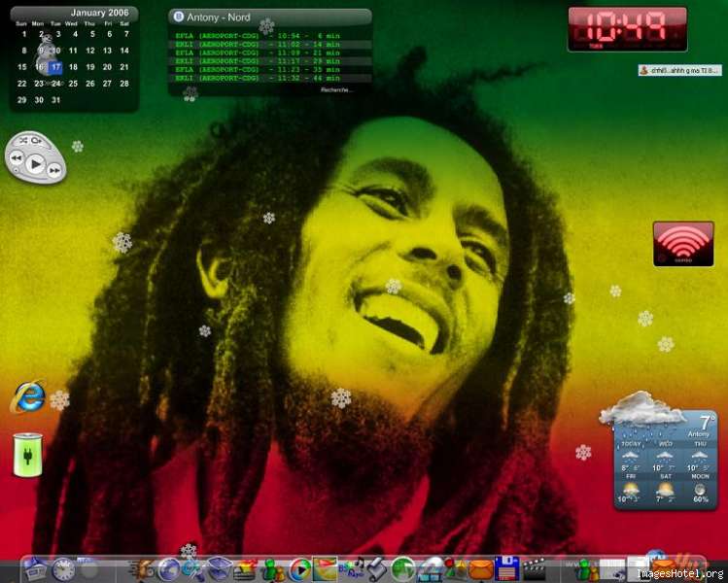This screenshot has height=583, width=728.
Task: Select January 25 in the calendar
Action: tap(73, 84)
